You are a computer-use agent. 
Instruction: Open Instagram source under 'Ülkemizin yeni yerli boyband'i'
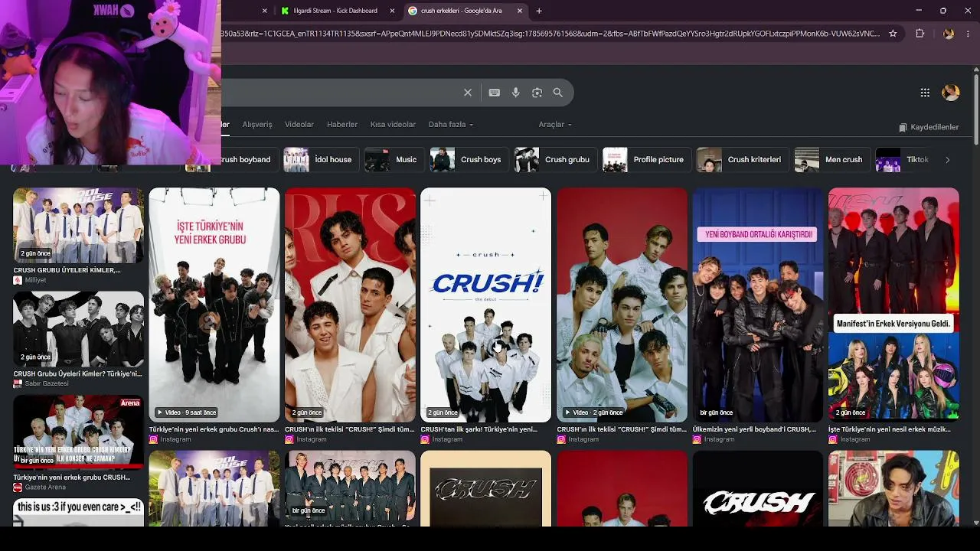tap(714, 439)
